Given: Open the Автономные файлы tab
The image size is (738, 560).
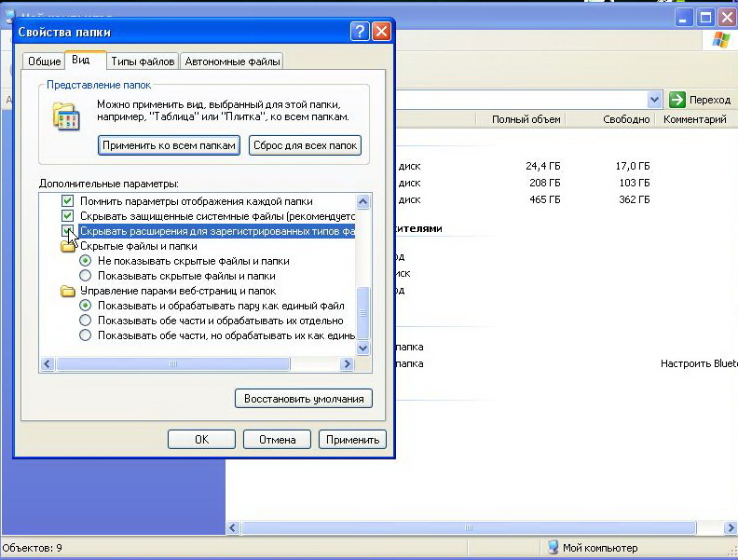Looking at the screenshot, I should coord(232,61).
